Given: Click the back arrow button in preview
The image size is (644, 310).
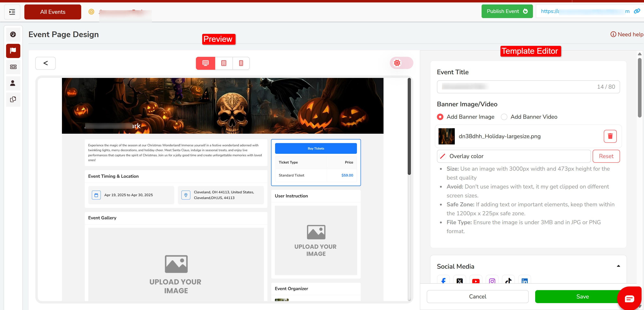Looking at the screenshot, I should point(45,63).
